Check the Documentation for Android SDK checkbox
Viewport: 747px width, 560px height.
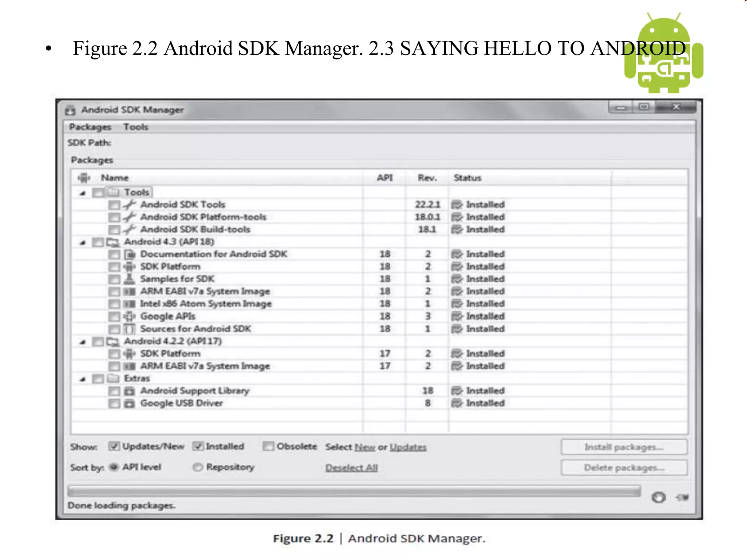click(114, 254)
